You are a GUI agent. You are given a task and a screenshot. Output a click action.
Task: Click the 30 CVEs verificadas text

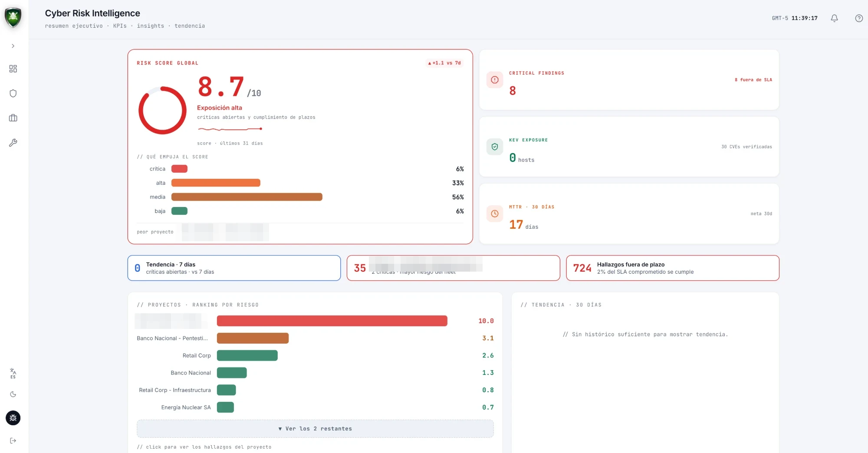(746, 147)
